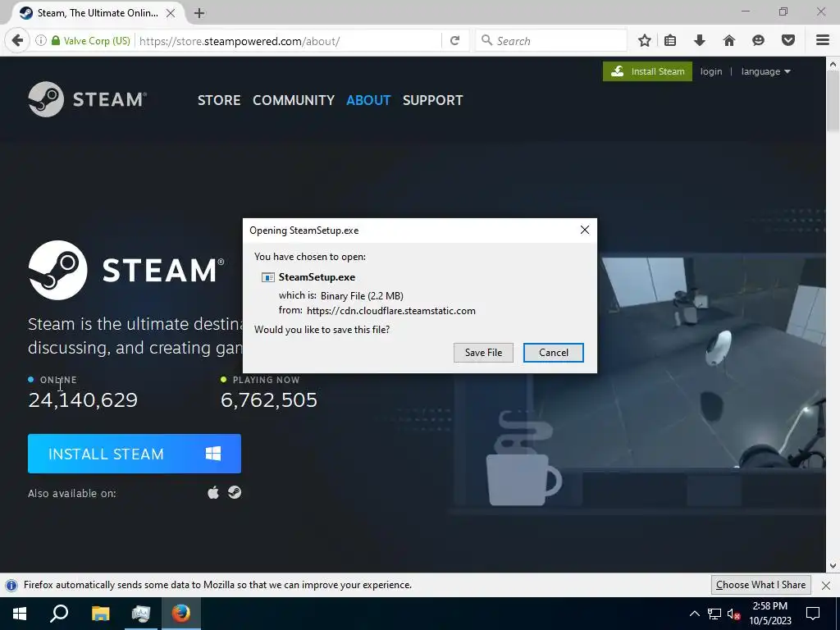
Task: Close the Opening SteamSetup.exe dialog
Action: tap(584, 230)
